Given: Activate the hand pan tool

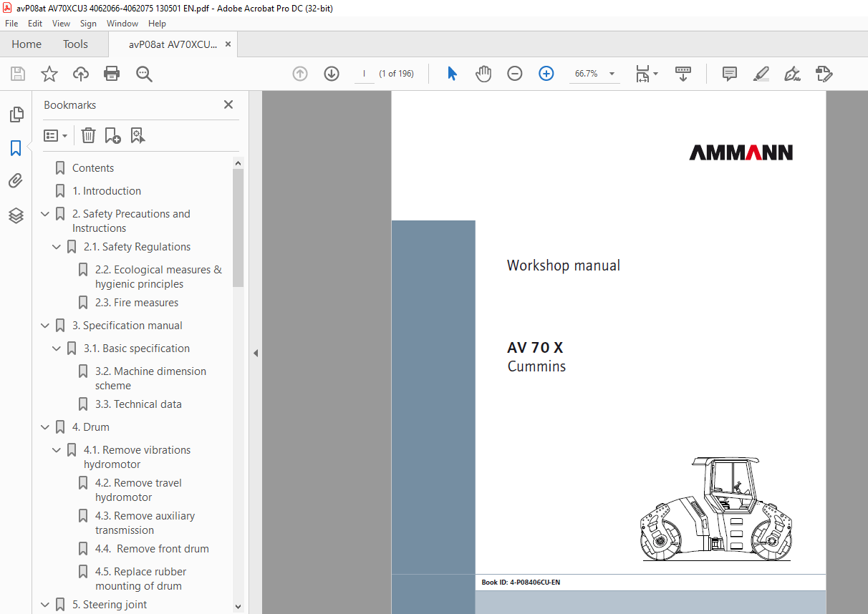Looking at the screenshot, I should pos(484,74).
